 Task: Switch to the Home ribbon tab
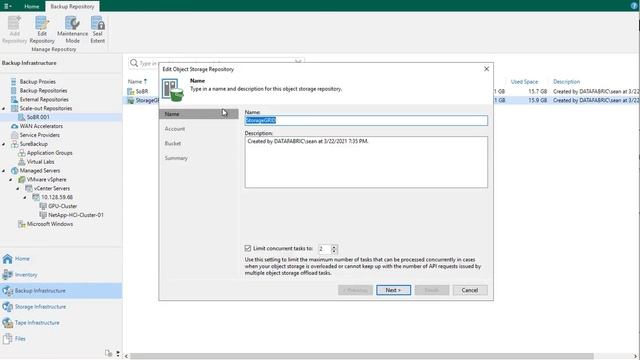coord(31,7)
